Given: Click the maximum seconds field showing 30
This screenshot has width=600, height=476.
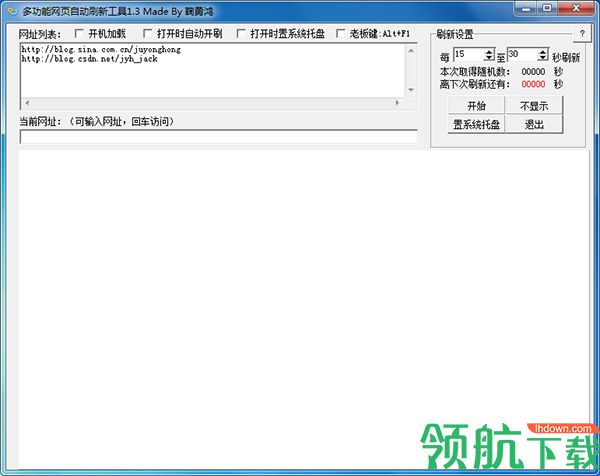Looking at the screenshot, I should pos(523,55).
